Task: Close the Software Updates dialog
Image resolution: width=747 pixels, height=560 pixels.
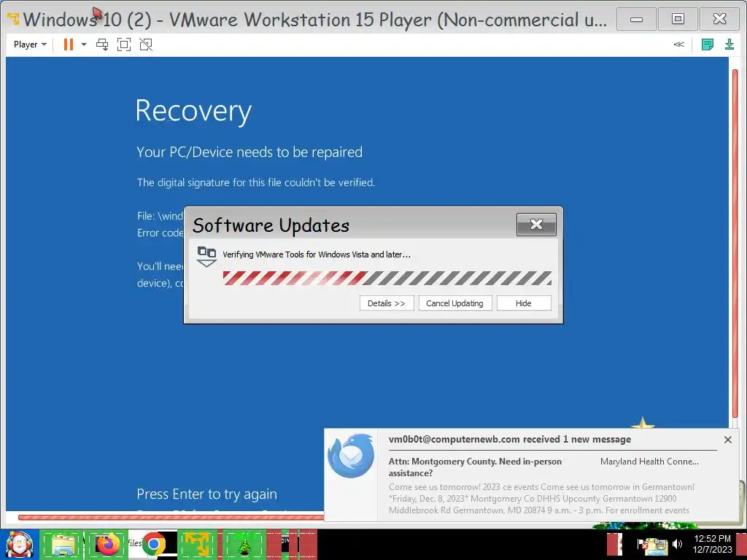Action: click(536, 225)
